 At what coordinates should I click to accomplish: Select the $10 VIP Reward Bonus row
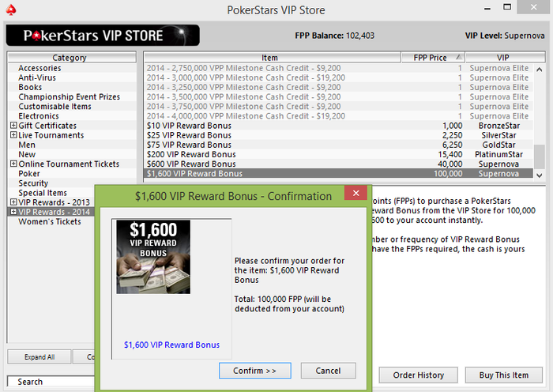[x=339, y=125]
